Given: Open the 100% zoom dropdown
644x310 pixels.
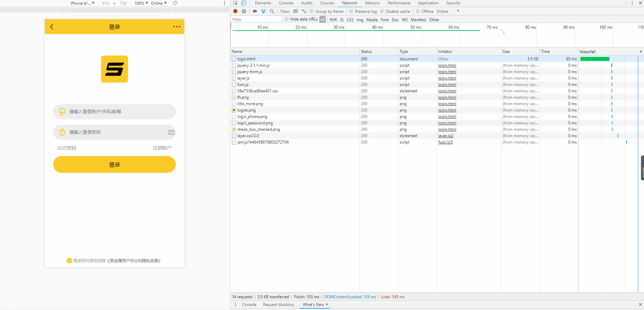Looking at the screenshot, I should point(141,3).
